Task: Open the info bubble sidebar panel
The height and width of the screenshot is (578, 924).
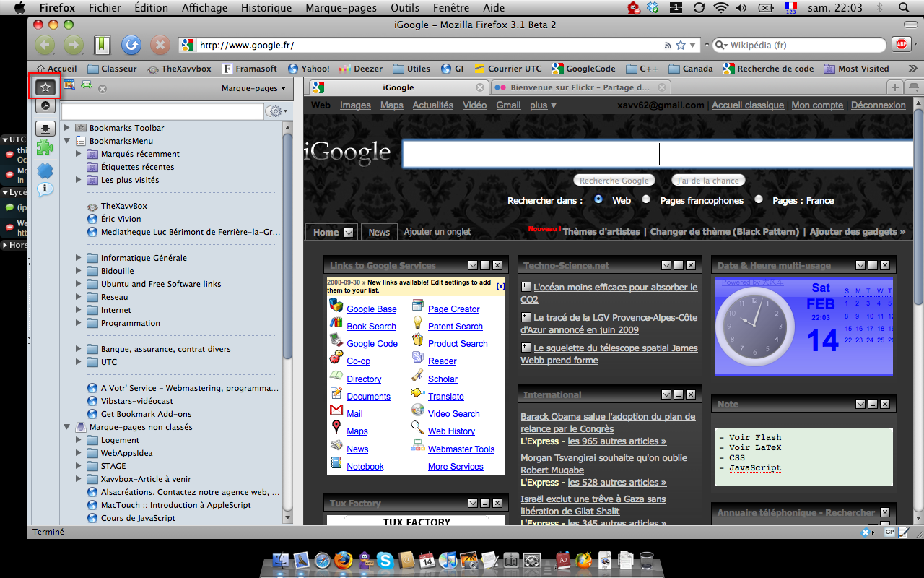Action: click(45, 189)
